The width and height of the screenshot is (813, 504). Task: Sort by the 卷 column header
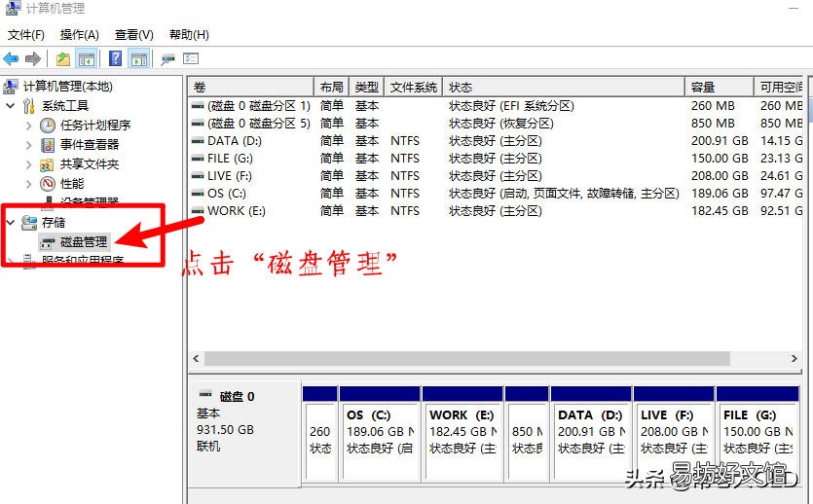(x=251, y=87)
